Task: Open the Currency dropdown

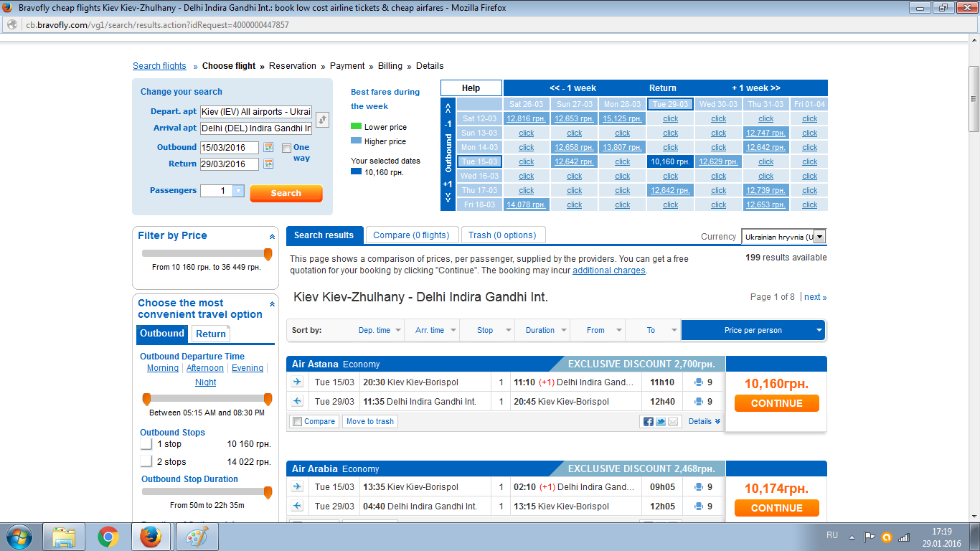Action: click(x=819, y=237)
